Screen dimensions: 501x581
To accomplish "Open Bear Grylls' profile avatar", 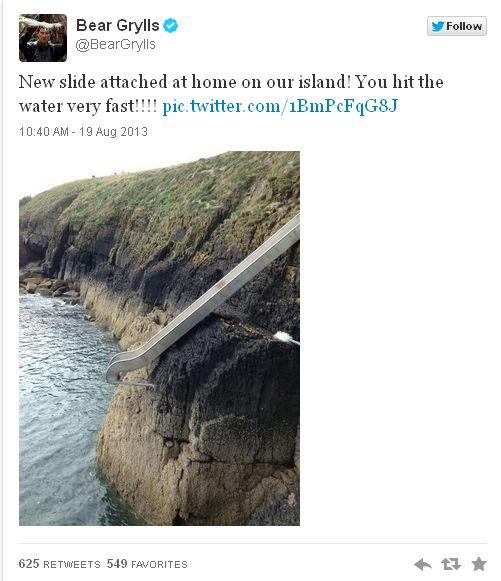I will 43,38.
